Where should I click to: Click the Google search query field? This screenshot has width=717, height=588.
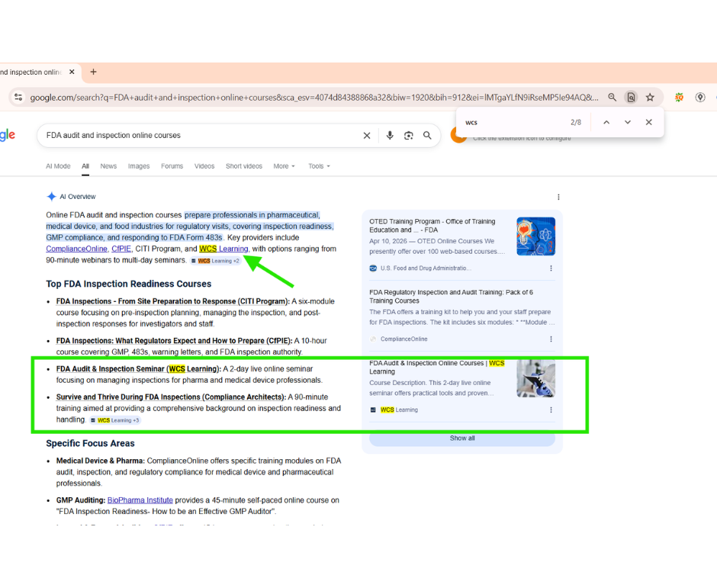coord(201,135)
